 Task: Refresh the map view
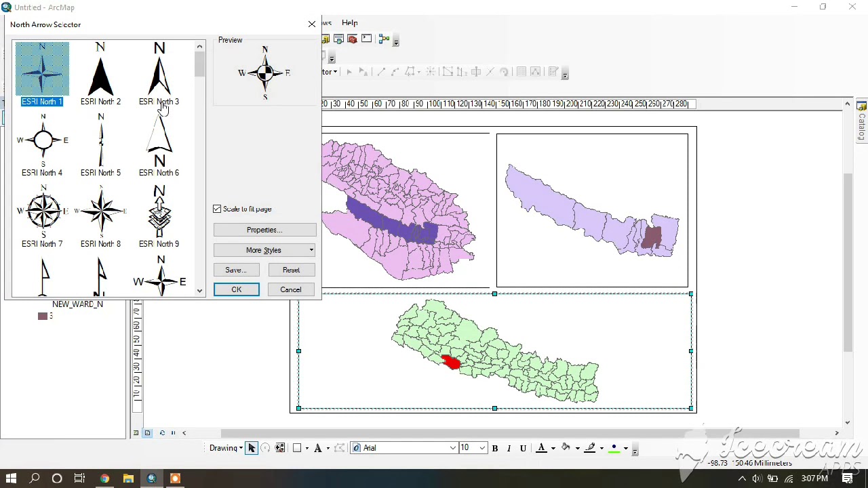tap(161, 432)
